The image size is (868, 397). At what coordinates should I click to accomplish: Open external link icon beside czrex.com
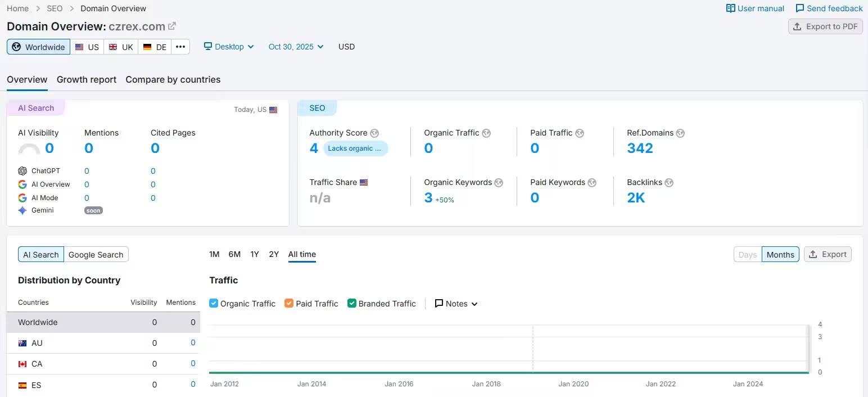[x=172, y=26]
